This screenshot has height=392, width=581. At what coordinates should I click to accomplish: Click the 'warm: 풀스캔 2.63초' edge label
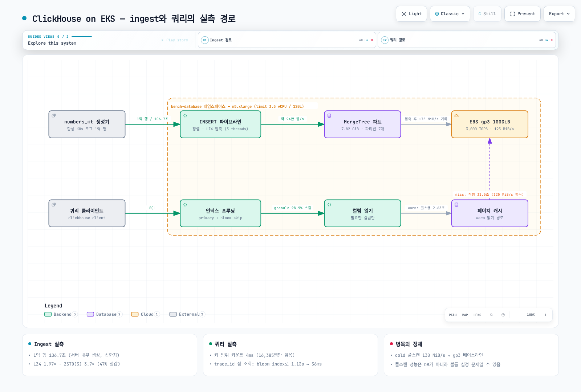pos(426,208)
